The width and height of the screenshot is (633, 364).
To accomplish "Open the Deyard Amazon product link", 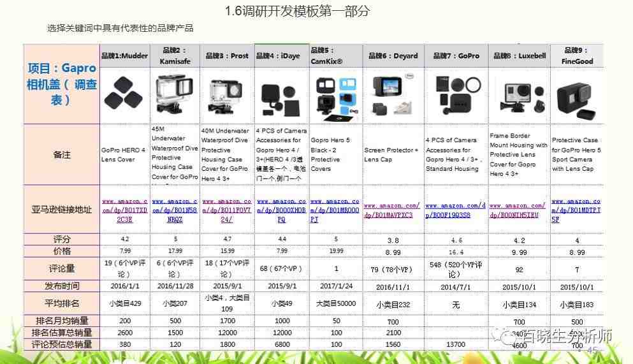I will [392, 210].
